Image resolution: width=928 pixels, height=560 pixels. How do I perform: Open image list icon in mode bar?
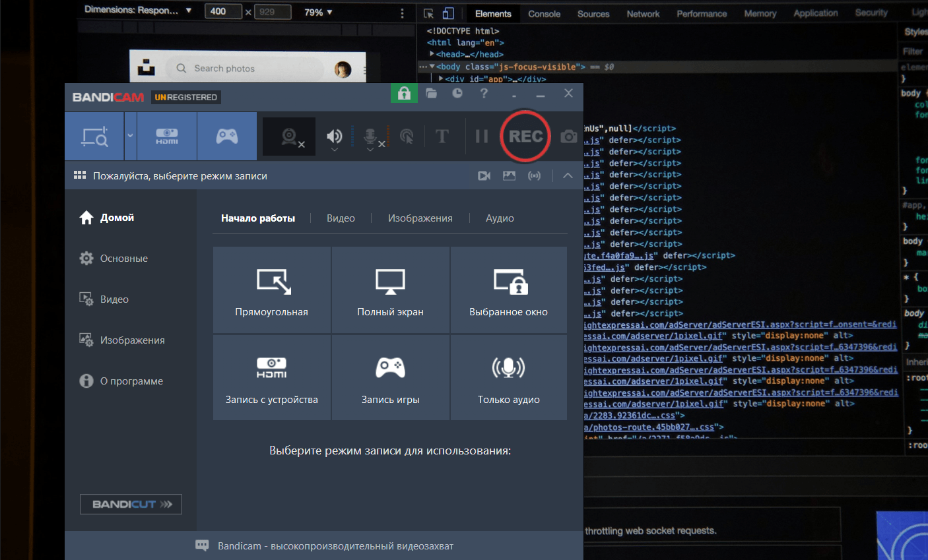click(509, 175)
